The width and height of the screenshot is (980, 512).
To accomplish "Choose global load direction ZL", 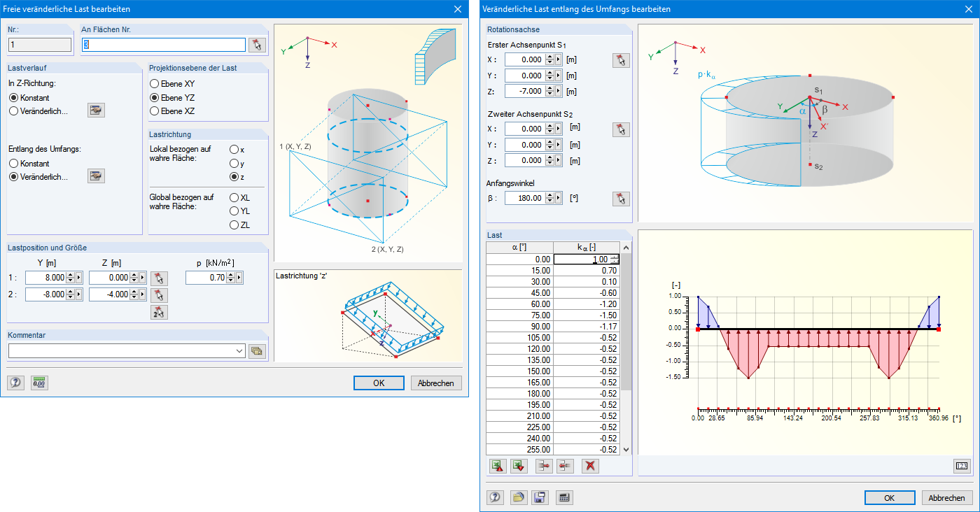I will click(234, 225).
